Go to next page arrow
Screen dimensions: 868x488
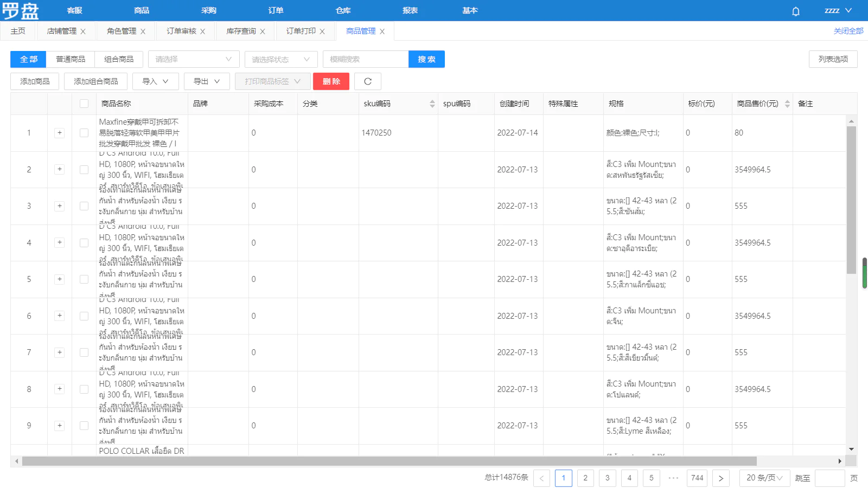pyautogui.click(x=720, y=478)
